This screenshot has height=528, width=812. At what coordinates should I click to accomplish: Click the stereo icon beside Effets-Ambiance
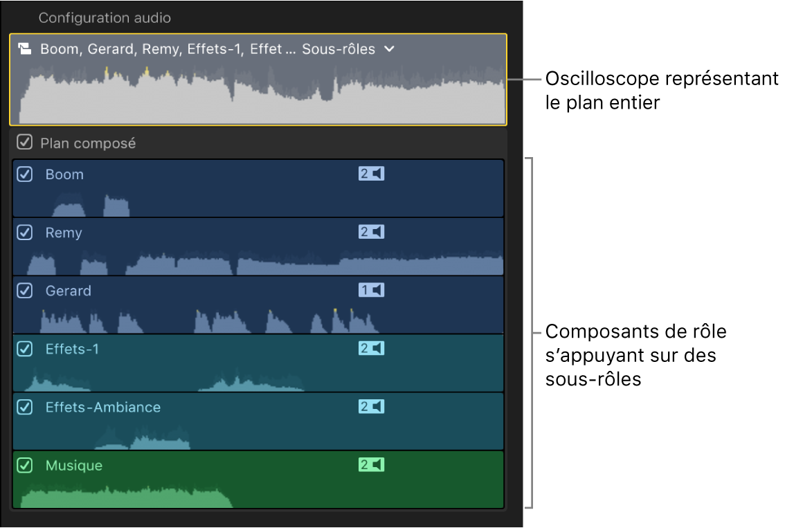coord(371,408)
